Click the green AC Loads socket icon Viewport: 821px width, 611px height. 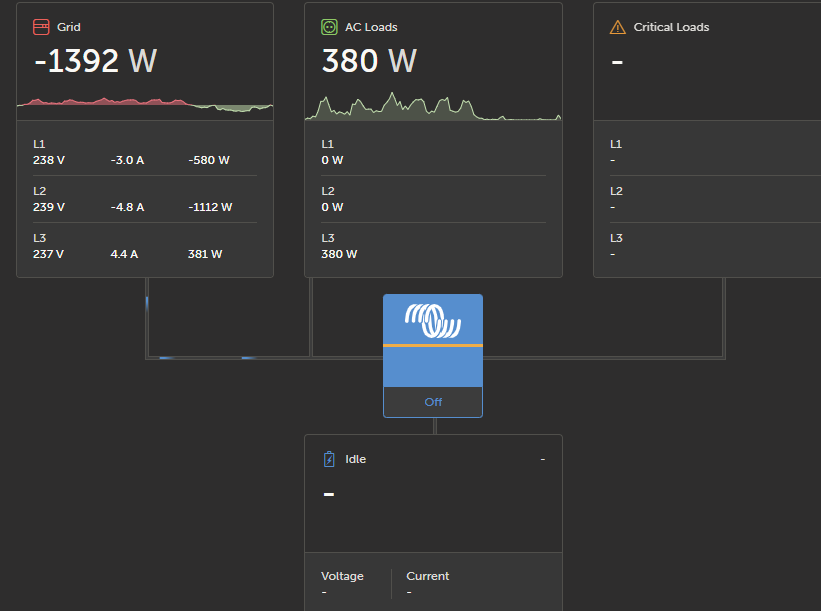tap(329, 27)
